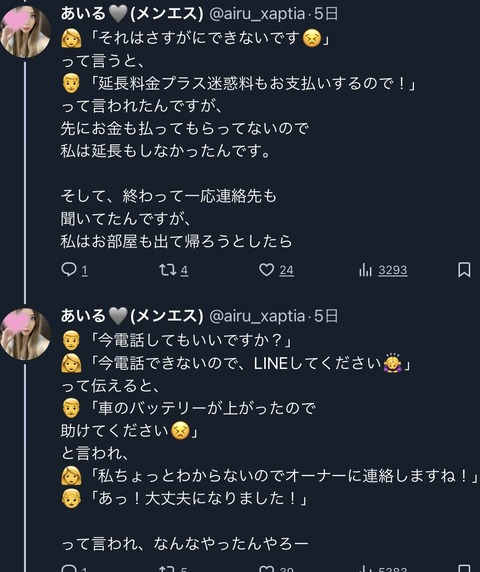Bookmark the first tweet

464,270
